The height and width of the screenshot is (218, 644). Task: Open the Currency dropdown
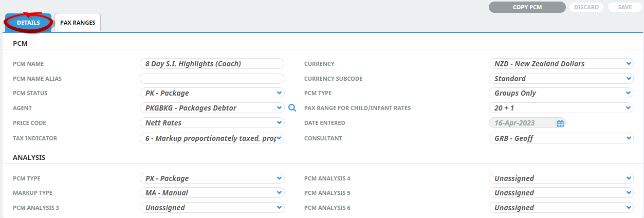pos(561,64)
